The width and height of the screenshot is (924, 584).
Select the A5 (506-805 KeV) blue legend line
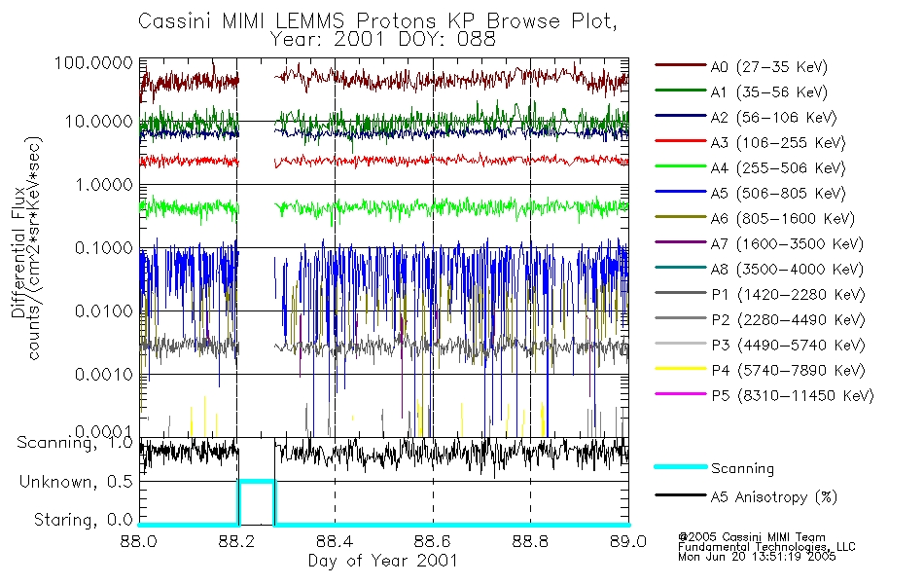click(x=680, y=191)
